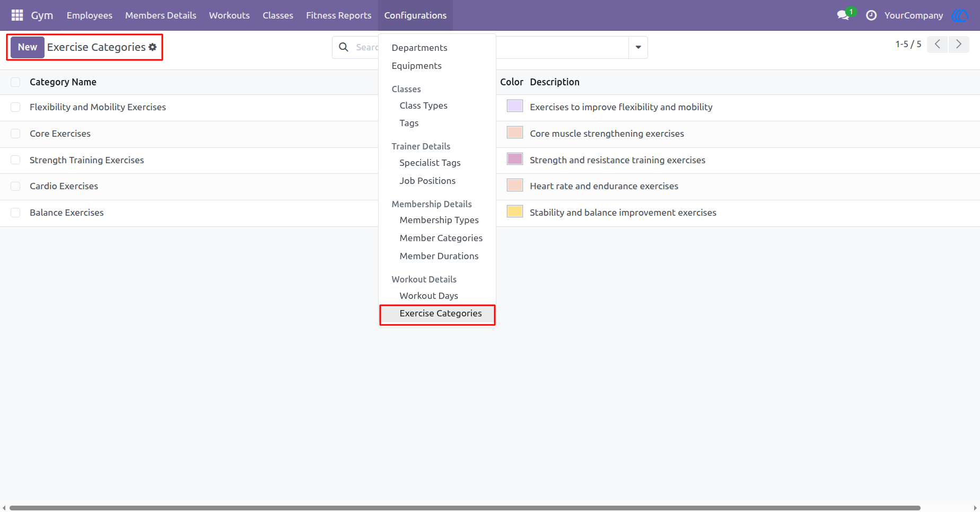Open the conversations chat icon
Viewport: 980px width, 512px height.
point(843,15)
